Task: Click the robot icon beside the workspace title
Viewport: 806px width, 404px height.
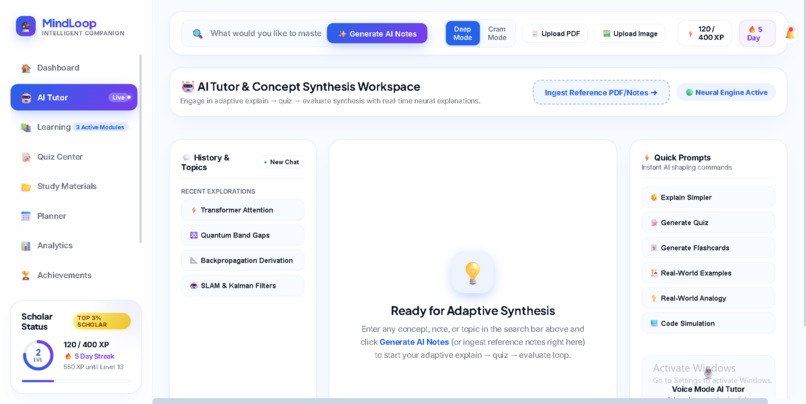Action: click(x=188, y=86)
